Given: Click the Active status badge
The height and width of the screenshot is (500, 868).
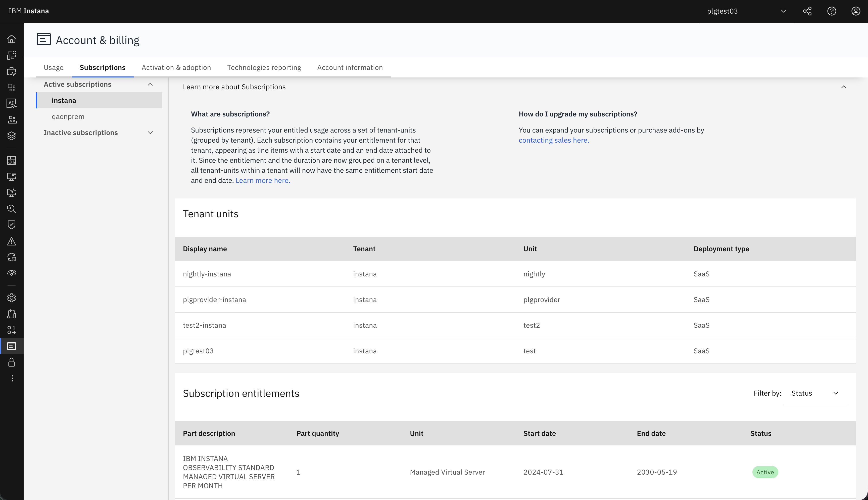Looking at the screenshot, I should 765,472.
